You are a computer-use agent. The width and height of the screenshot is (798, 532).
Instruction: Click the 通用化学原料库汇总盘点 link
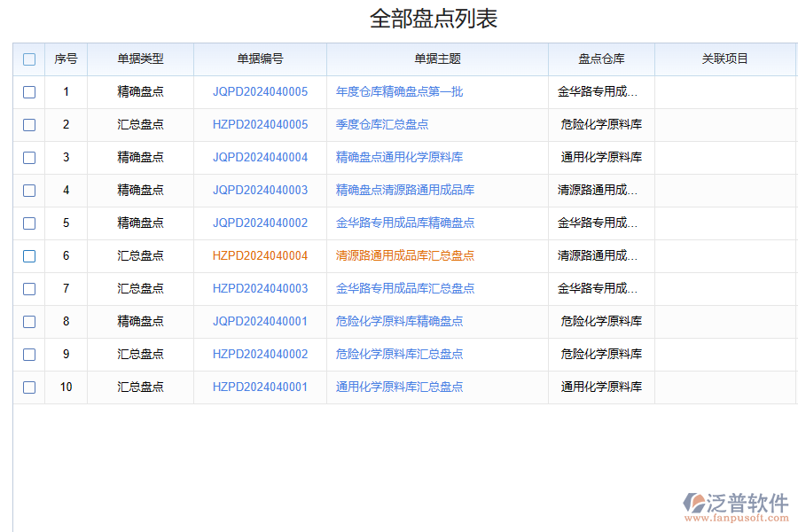pos(398,387)
